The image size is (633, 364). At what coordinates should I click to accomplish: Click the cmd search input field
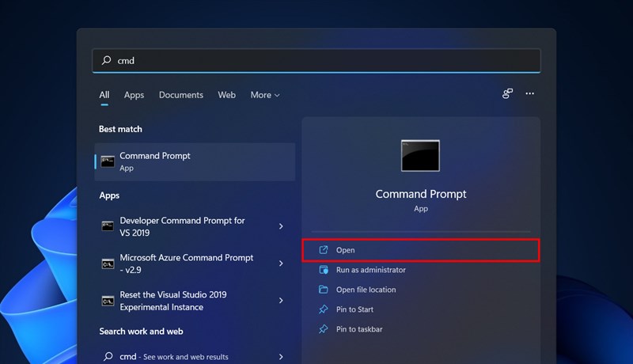coord(316,60)
